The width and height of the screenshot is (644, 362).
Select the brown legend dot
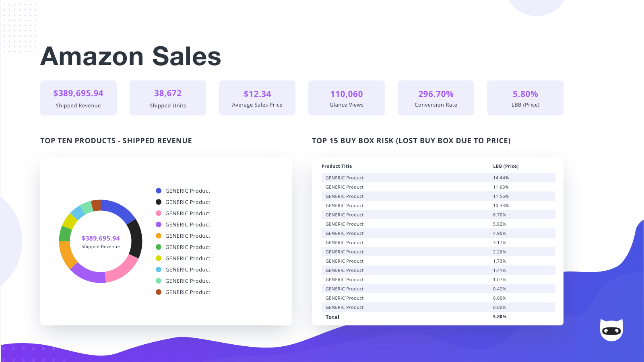coord(159,292)
